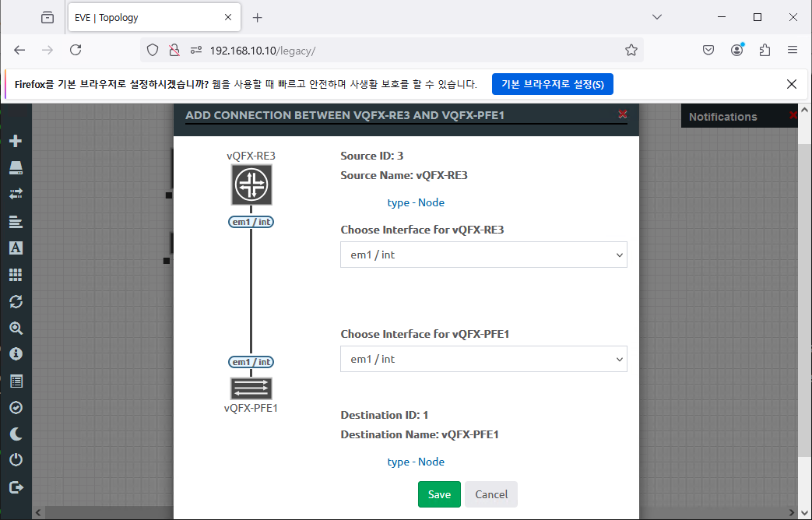Set Firefox as default browser button

pyautogui.click(x=553, y=84)
